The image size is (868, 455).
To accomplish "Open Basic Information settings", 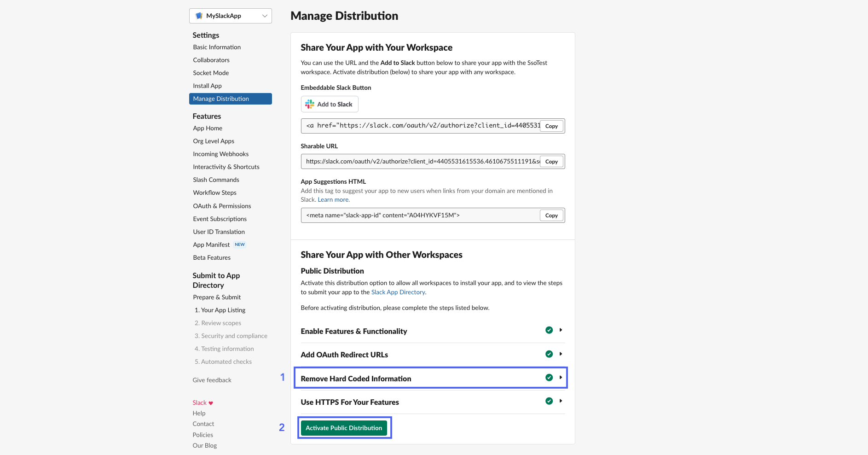I will (x=217, y=47).
